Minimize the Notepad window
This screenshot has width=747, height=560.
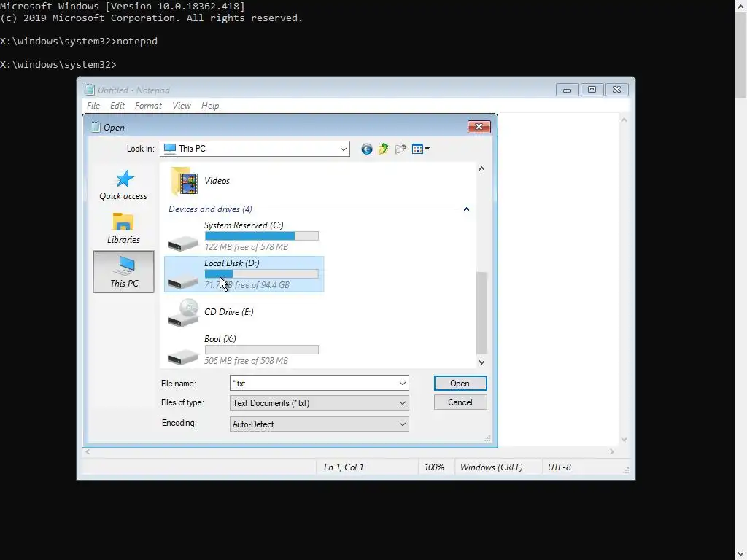click(x=567, y=90)
